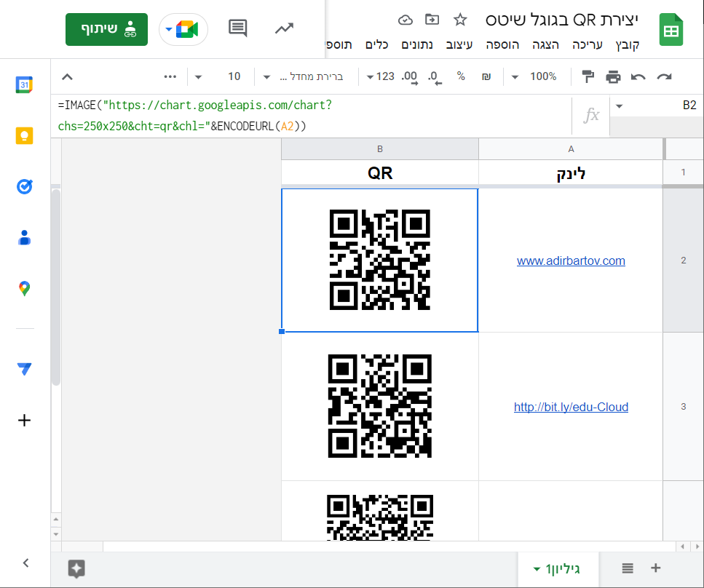
Task: Open the Explore button
Action: [76, 568]
